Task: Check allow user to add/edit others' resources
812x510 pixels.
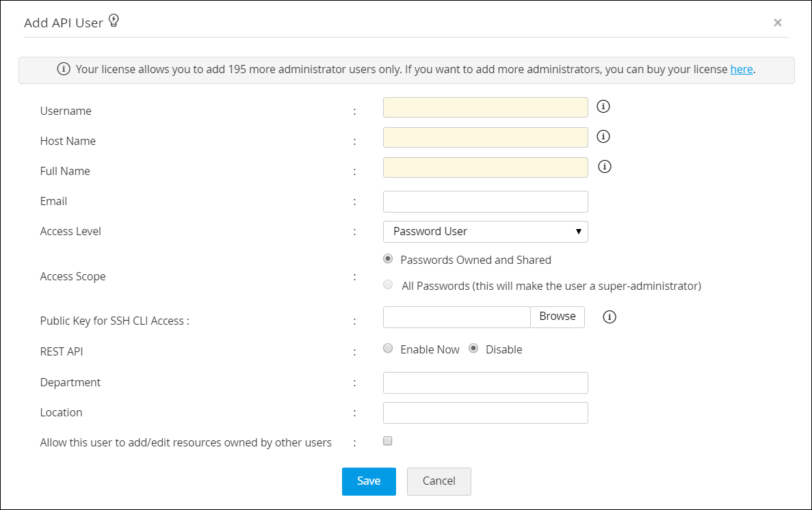Action: (388, 441)
